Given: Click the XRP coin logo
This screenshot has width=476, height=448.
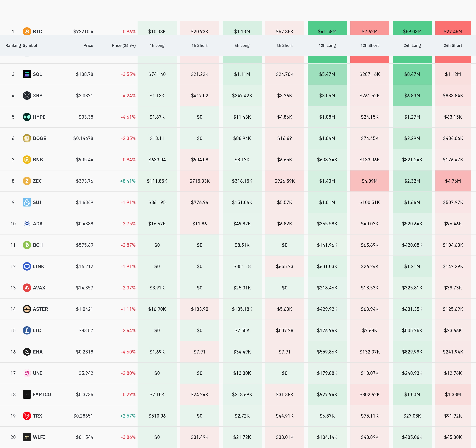Looking at the screenshot, I should click(x=27, y=96).
